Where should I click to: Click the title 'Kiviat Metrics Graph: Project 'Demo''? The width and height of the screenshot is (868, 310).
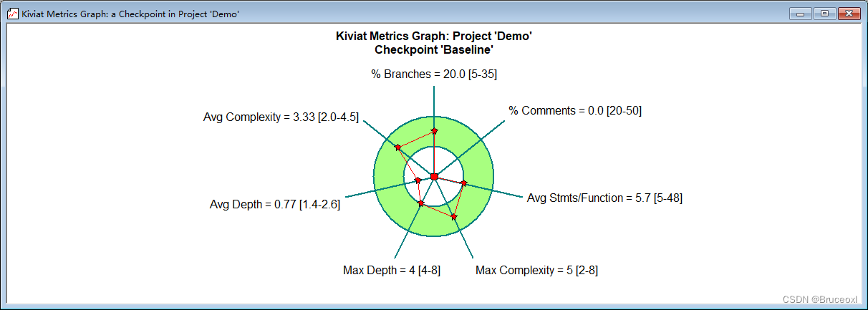pos(434,37)
